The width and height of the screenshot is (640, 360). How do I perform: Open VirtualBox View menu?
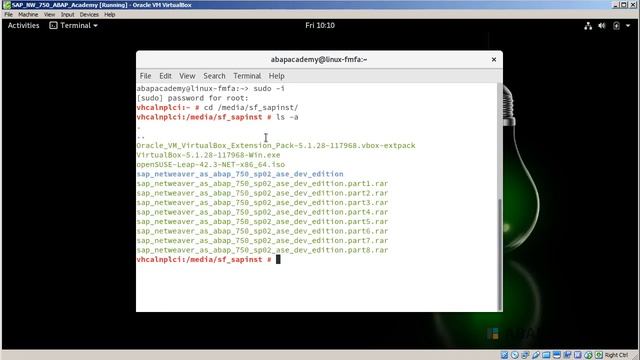click(x=49, y=15)
